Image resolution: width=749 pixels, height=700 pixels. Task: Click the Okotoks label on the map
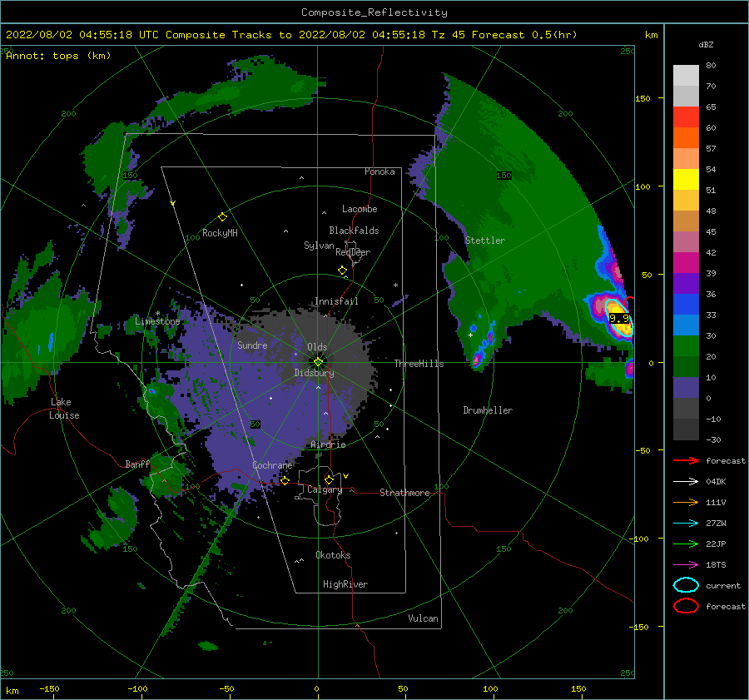(x=333, y=555)
